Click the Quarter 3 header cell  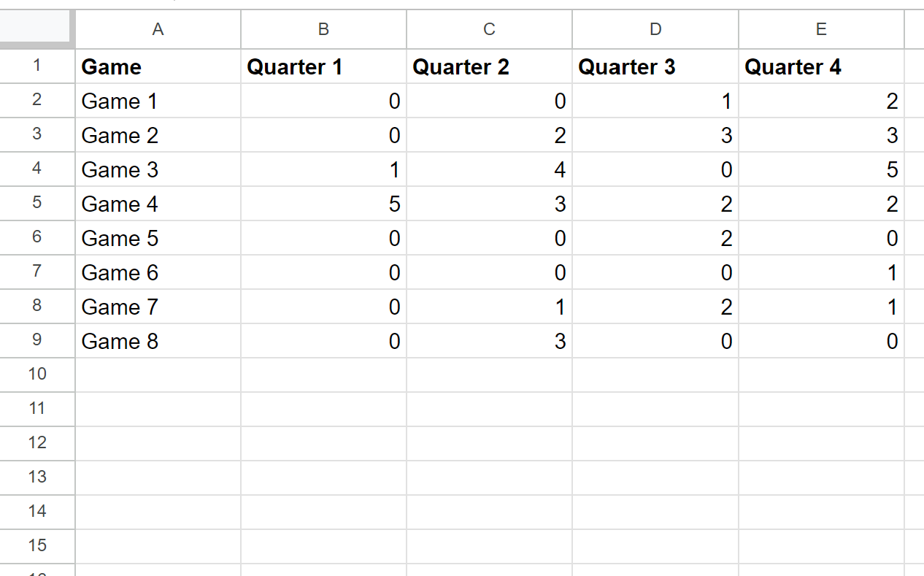point(655,66)
